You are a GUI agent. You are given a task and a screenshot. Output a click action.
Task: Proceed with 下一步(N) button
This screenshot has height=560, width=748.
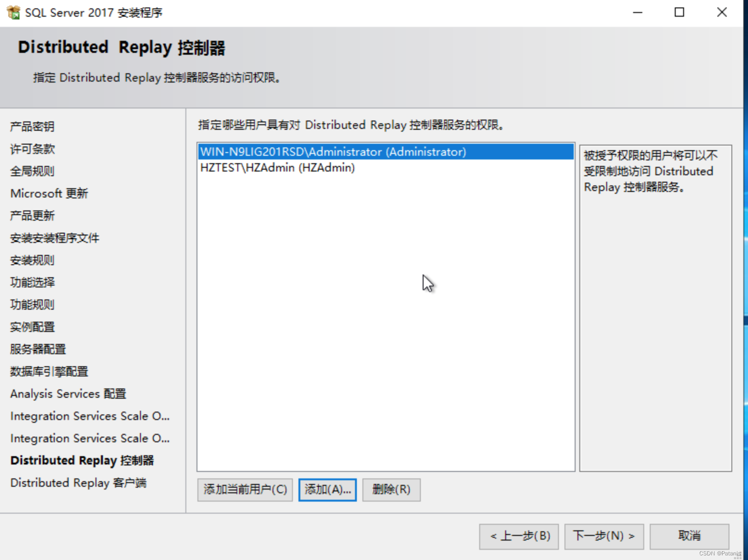point(604,536)
